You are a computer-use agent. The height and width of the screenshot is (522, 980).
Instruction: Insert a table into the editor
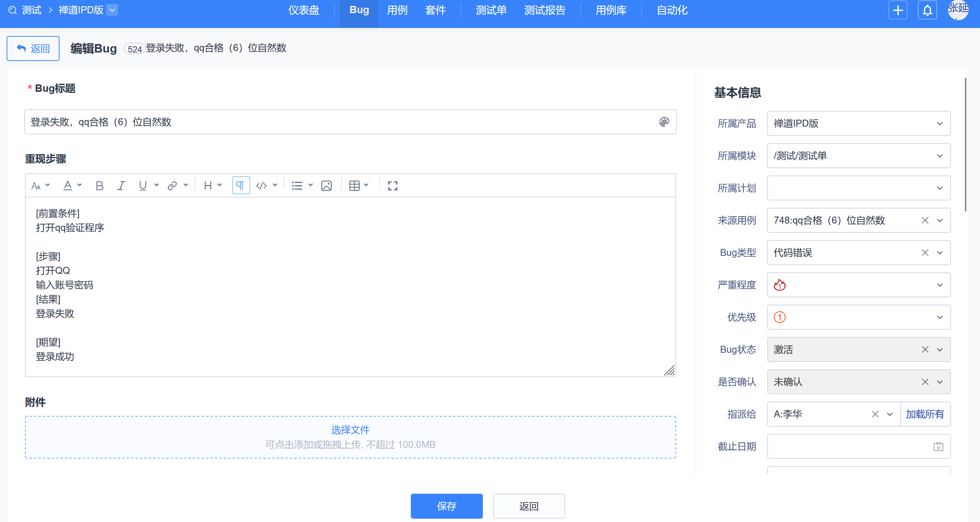tap(355, 185)
